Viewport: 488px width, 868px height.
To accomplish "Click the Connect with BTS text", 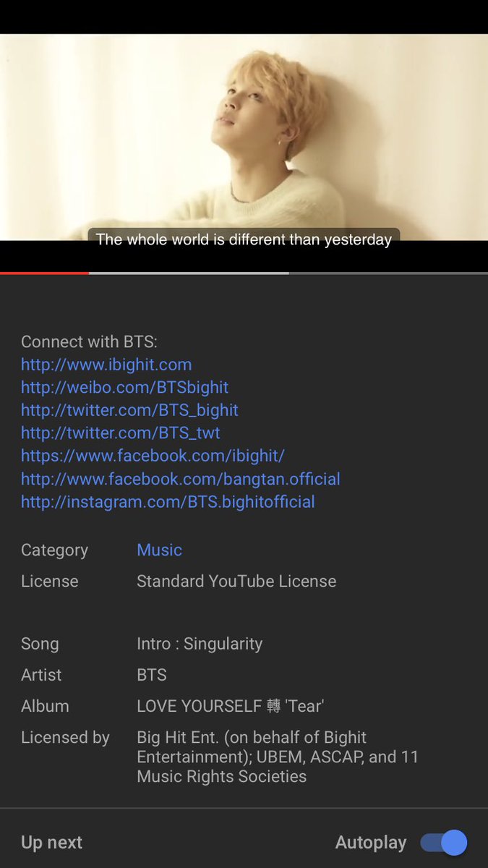I will point(89,341).
